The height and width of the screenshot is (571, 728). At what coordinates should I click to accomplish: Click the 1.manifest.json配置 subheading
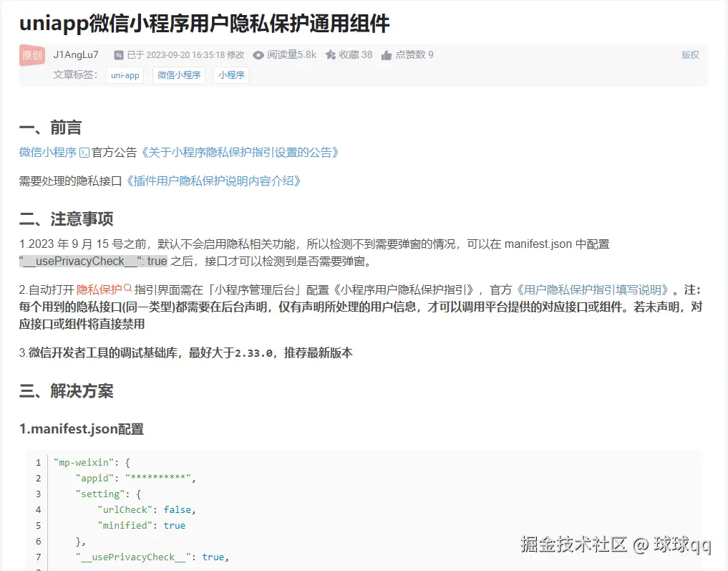click(82, 429)
